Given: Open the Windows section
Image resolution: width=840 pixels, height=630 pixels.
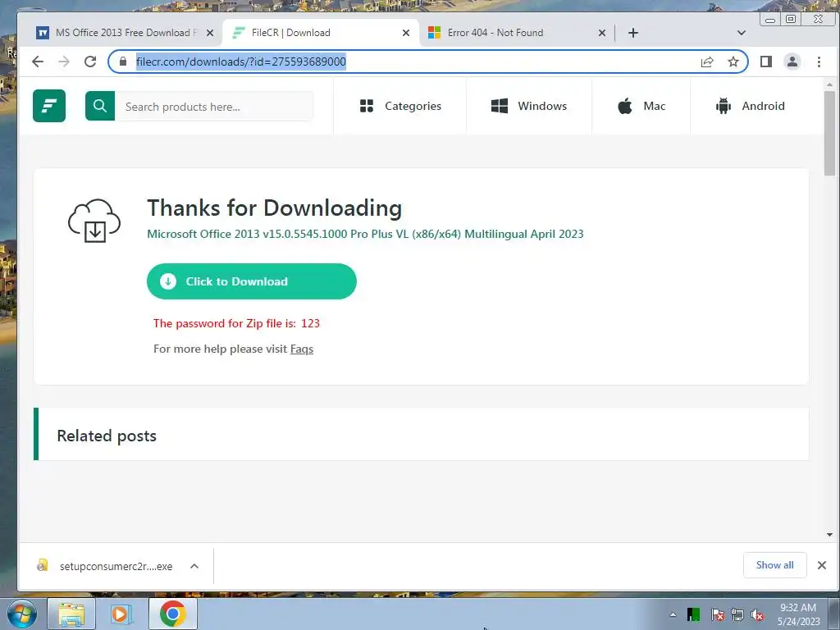Looking at the screenshot, I should (529, 106).
